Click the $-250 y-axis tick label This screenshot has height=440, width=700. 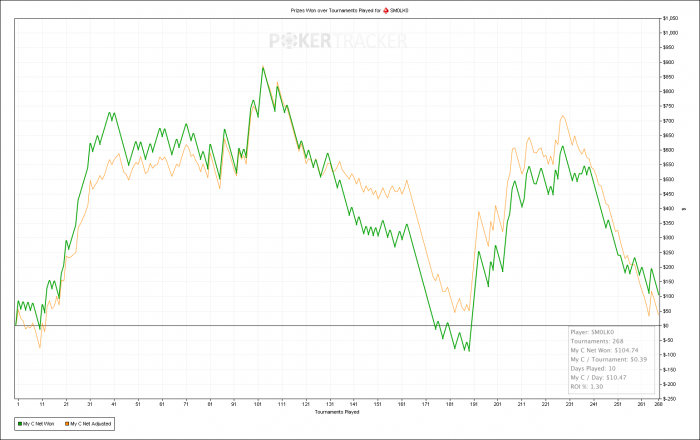[x=669, y=399]
